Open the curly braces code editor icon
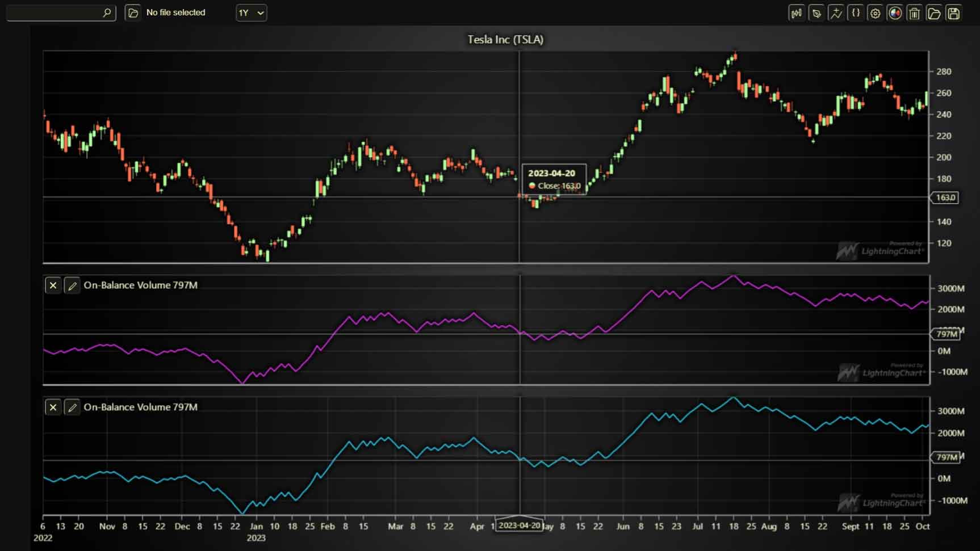Screen dimensions: 980x551 [856, 13]
